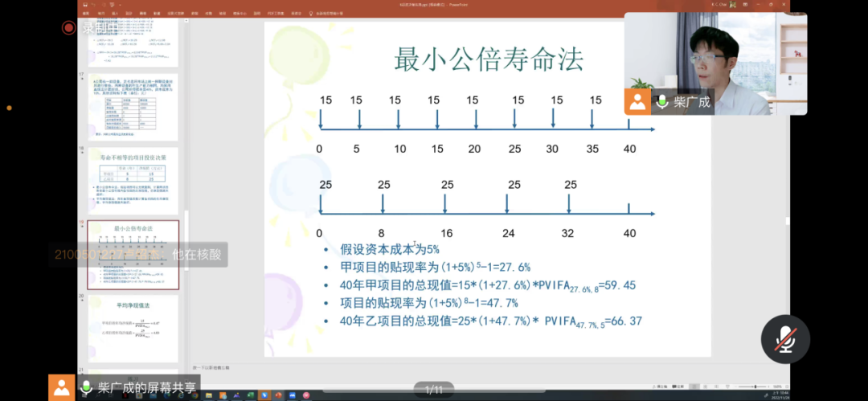This screenshot has height=401, width=868.
Task: Click the Save icon in PowerPoint title bar
Action: click(x=84, y=5)
